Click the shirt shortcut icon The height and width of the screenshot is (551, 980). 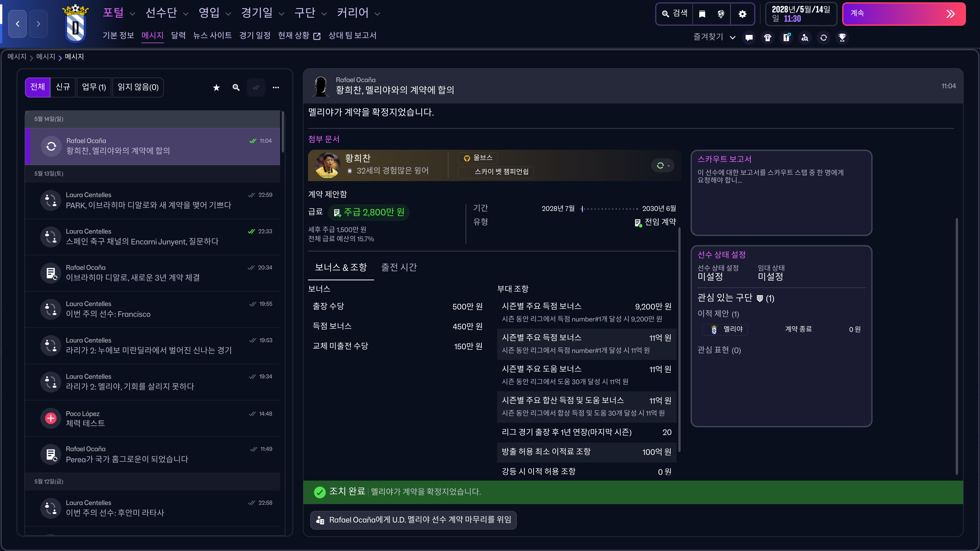(767, 38)
